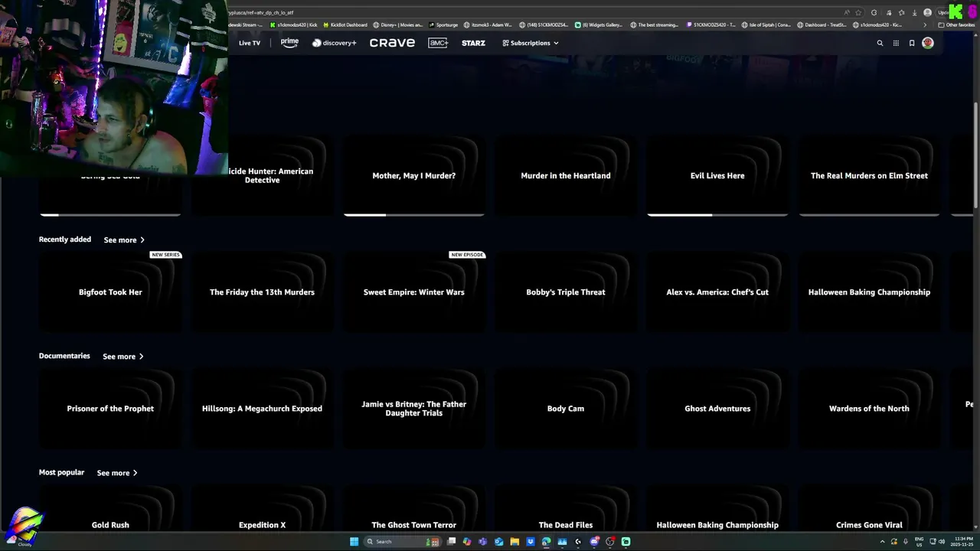This screenshot has height=551, width=980.
Task: Click the microphone icon in system tray
Action: [906, 542]
